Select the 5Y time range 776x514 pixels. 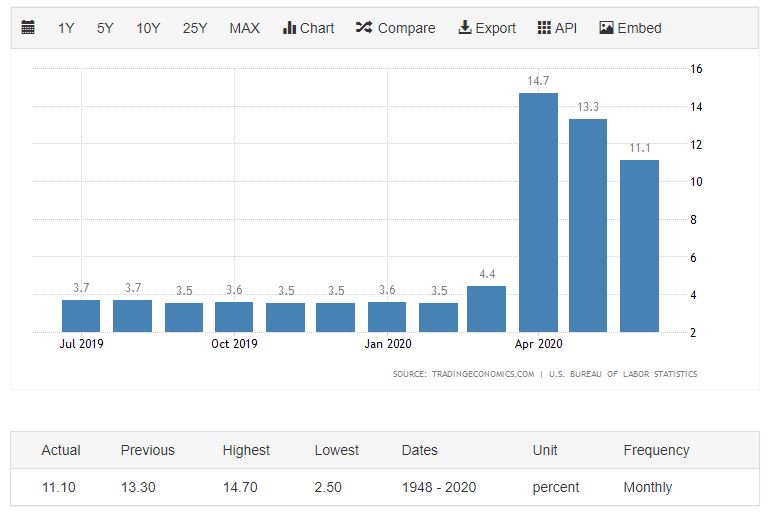click(x=105, y=28)
